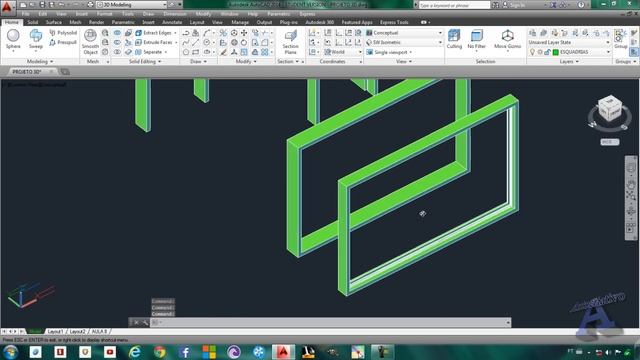Open the Conceptual visual style dropdown
Screen dimensions: 640x360
[404, 33]
